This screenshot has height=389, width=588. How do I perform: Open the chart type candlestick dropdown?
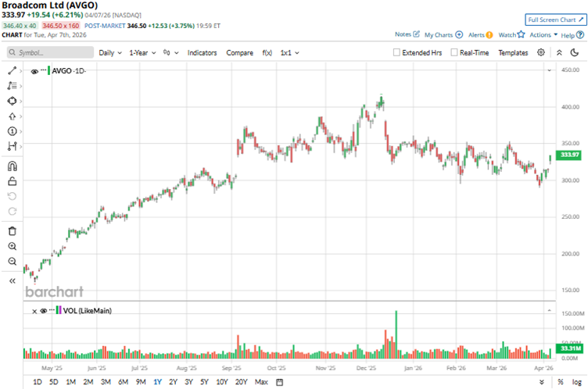point(170,53)
